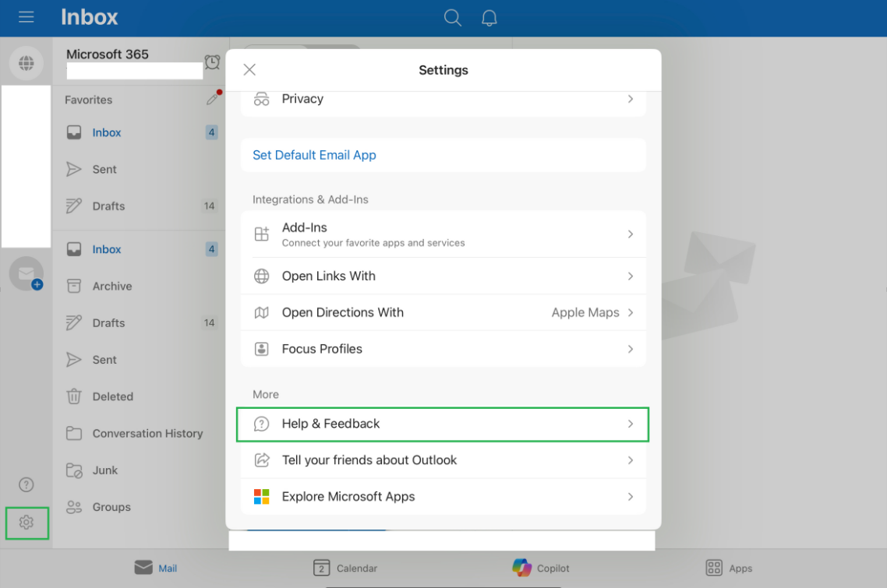Close the Settings panel
Viewport: 887px width, 588px height.
coord(249,69)
